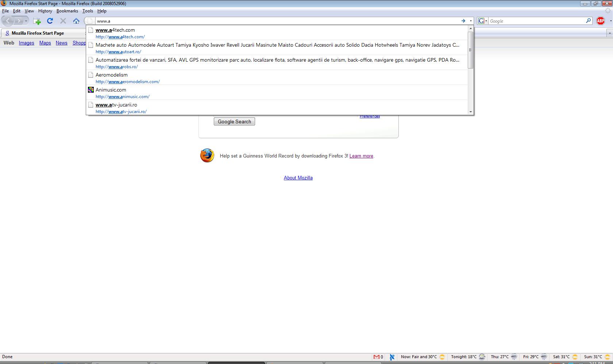
Task: Click the Stop loading X icon
Action: (x=63, y=21)
